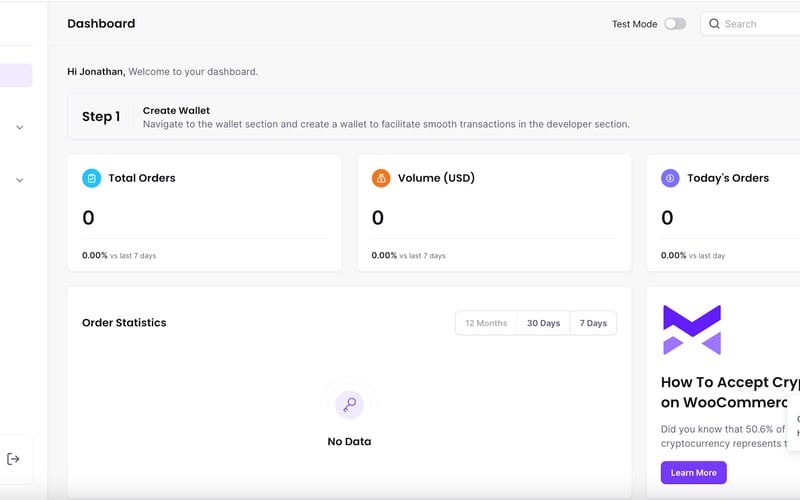Expand the second sidebar chevron

tap(19, 180)
